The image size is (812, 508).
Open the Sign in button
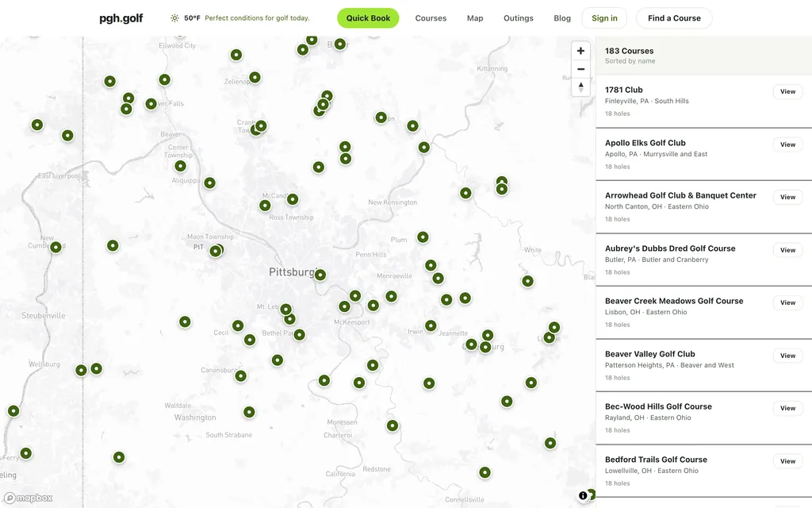point(604,18)
